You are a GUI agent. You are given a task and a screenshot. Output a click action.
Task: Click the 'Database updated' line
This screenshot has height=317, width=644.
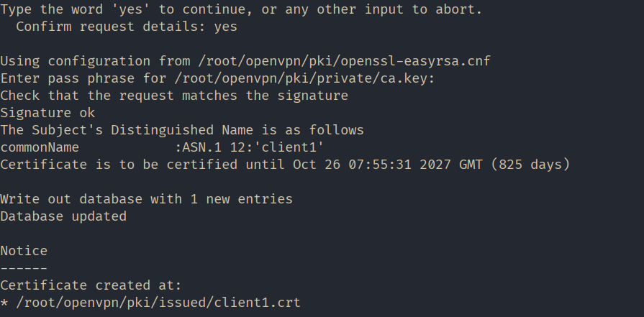63,216
